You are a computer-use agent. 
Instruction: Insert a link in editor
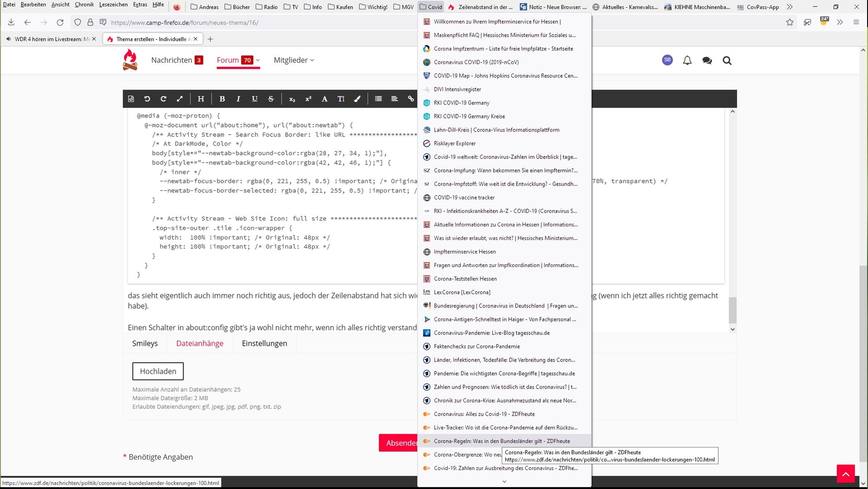point(410,99)
